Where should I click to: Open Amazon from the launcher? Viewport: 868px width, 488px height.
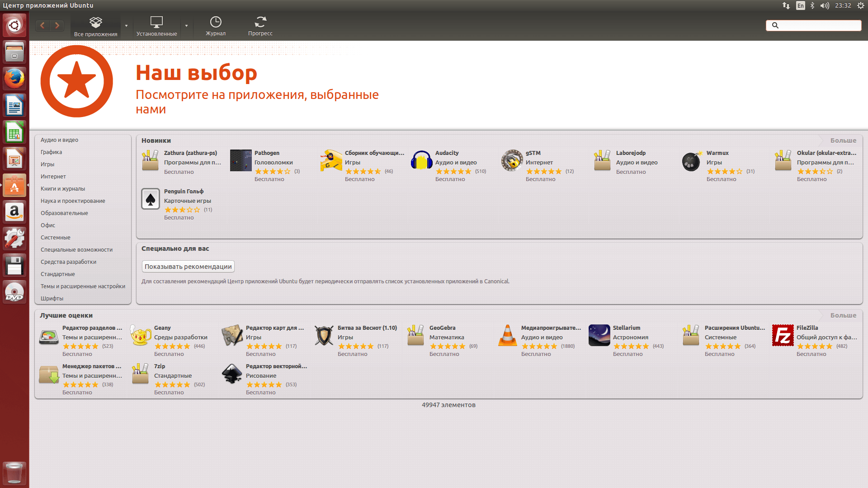(x=14, y=212)
